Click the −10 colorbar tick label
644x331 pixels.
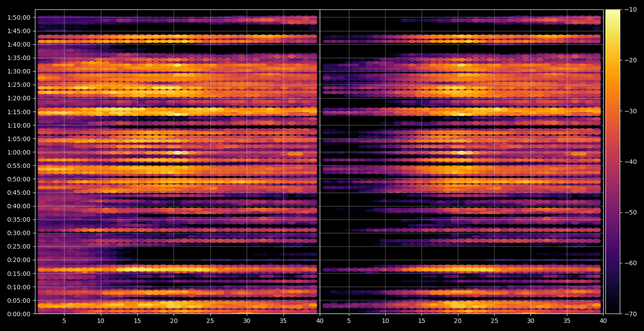tap(630, 10)
